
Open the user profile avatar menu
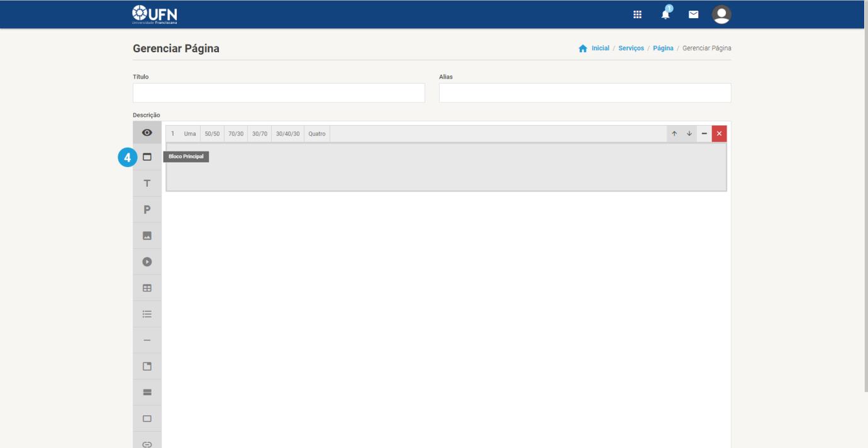pos(721,14)
